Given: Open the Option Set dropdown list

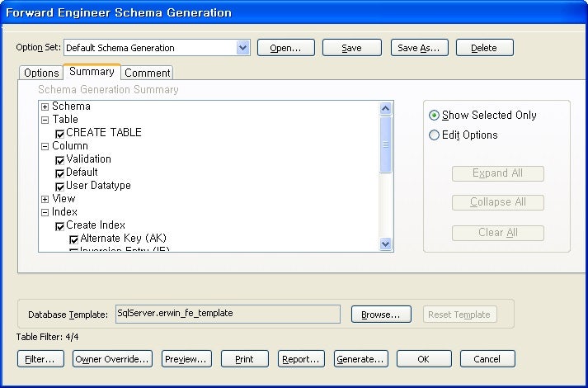Looking at the screenshot, I should coord(242,48).
